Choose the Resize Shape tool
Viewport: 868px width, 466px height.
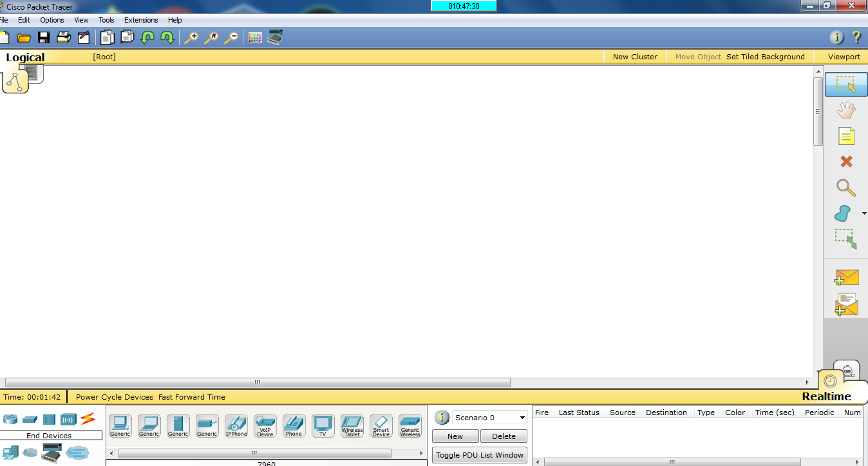(846, 239)
